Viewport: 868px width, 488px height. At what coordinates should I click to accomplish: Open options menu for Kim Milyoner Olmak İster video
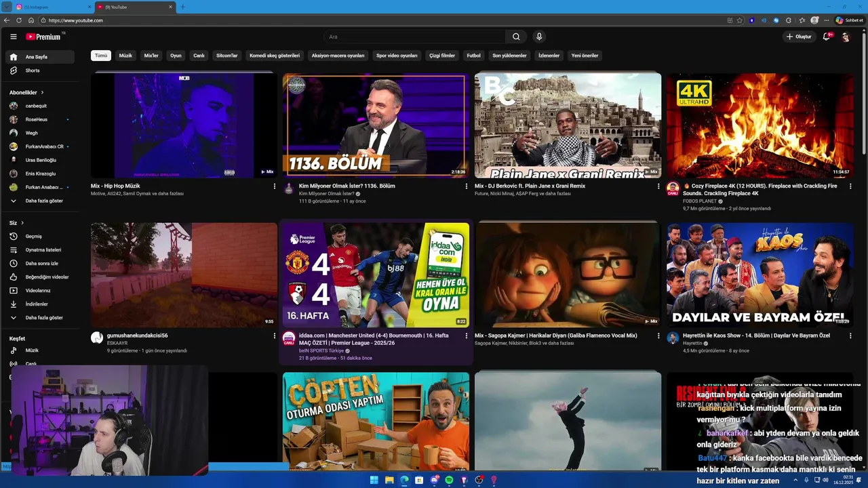pyautogui.click(x=467, y=186)
